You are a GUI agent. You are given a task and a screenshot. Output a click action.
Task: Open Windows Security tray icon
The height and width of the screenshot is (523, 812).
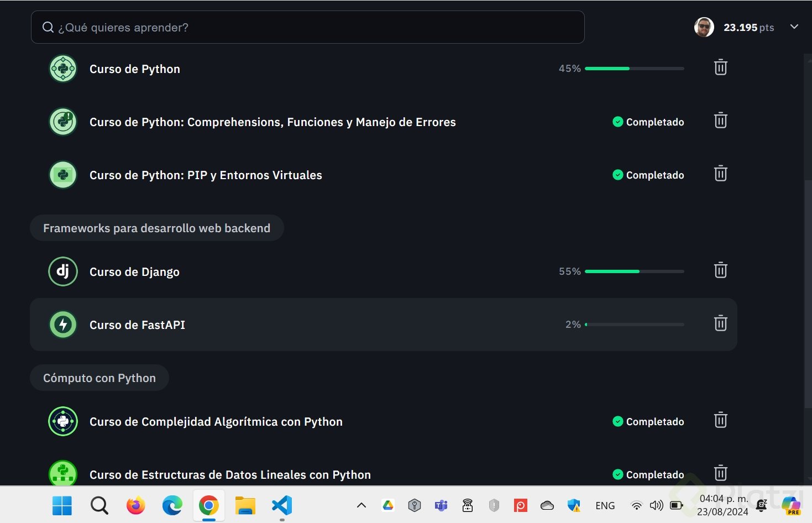(x=574, y=505)
